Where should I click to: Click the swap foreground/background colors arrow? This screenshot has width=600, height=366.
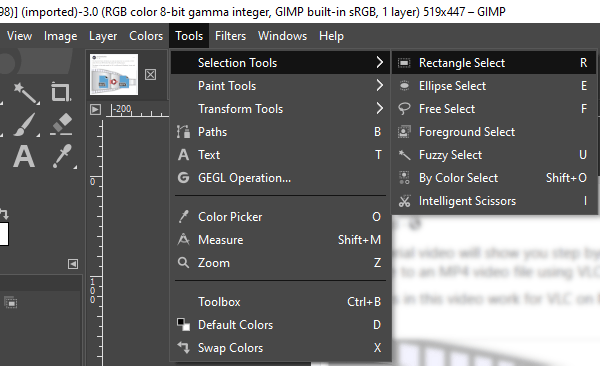tap(4, 213)
